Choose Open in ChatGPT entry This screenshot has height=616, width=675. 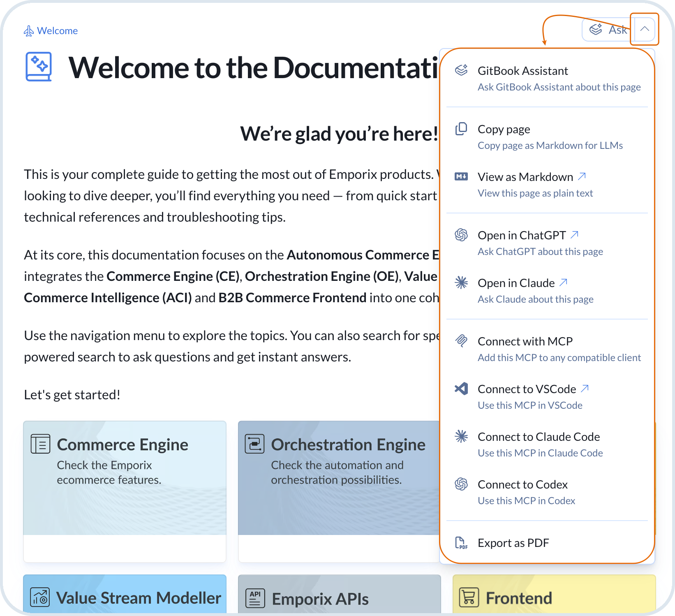coord(547,243)
